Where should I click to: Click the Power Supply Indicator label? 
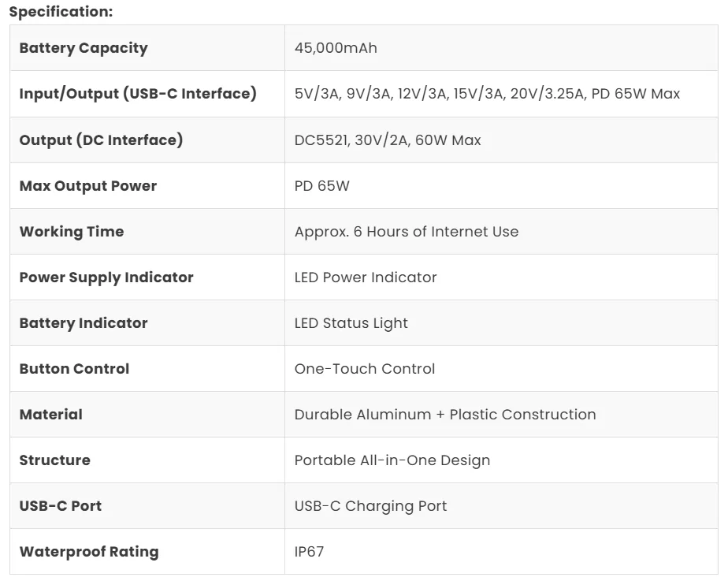click(x=106, y=277)
